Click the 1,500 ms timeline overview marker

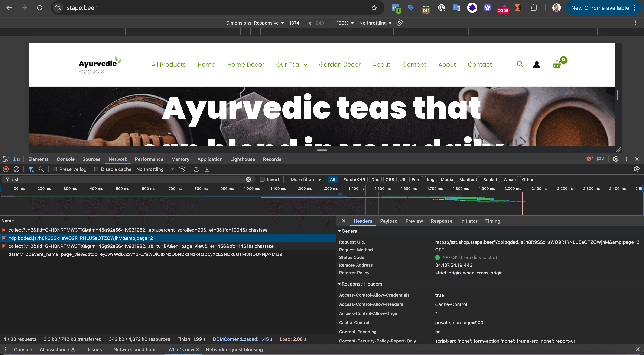(383, 189)
